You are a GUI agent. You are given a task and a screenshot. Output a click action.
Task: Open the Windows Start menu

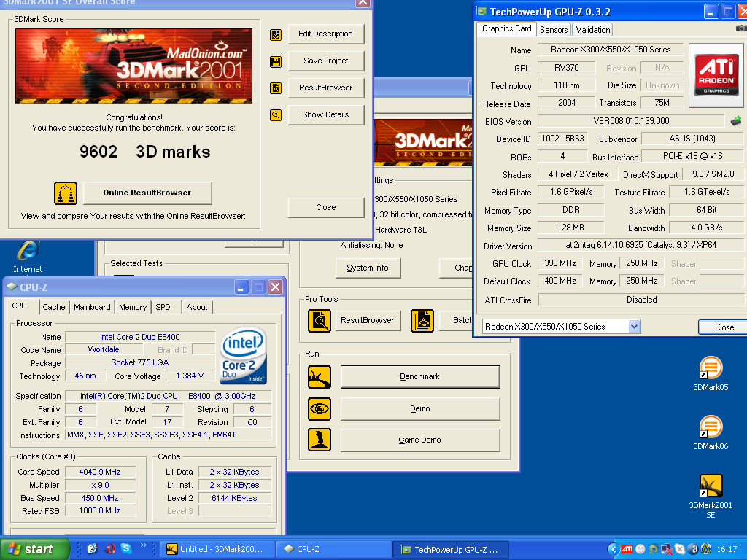coord(34,549)
